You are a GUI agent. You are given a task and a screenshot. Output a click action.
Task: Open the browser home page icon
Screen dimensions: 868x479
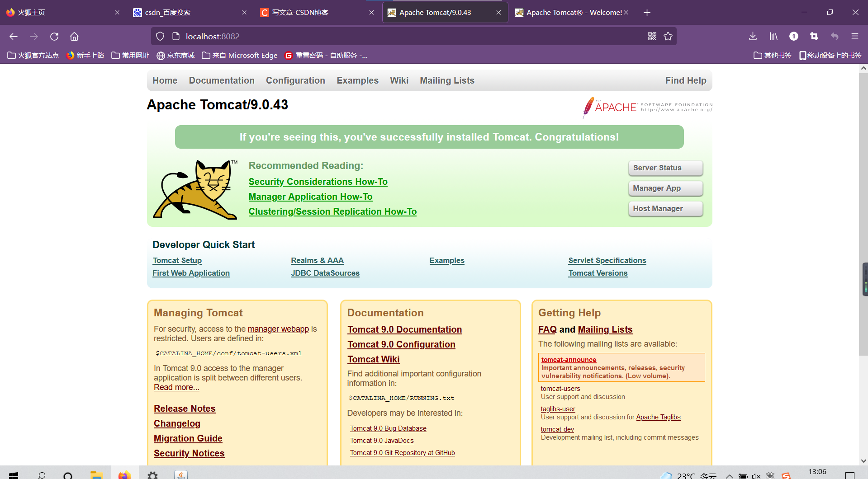74,37
